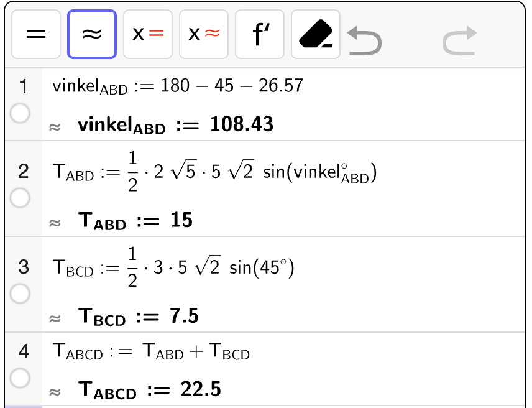
Task: Select output T_ABCD := 22.5
Action: [150, 390]
